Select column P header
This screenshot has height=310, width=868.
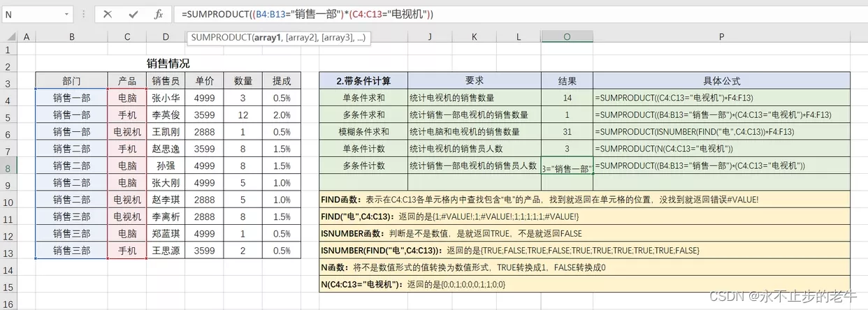click(722, 37)
